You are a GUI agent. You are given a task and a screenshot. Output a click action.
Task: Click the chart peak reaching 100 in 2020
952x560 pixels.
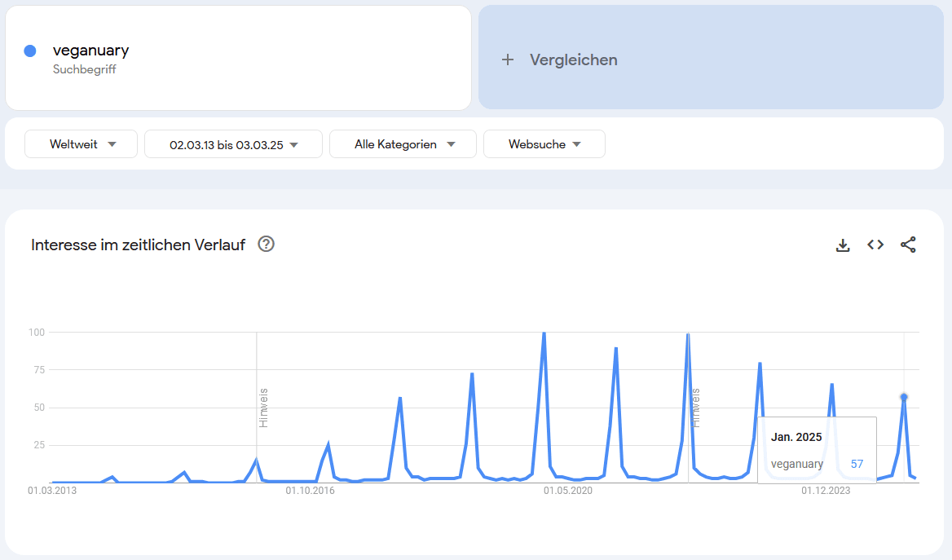[544, 333]
